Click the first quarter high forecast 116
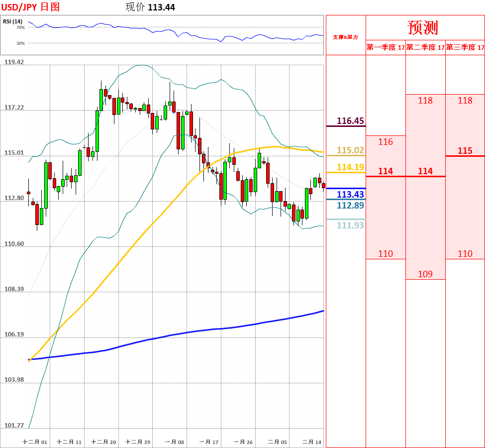The image size is (485, 448). pyautogui.click(x=386, y=142)
